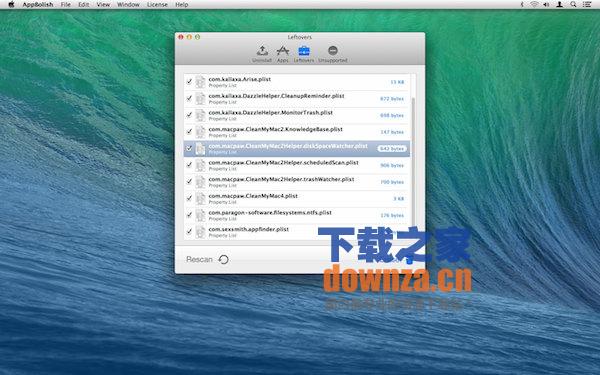The image size is (600, 375).
Task: Open the View menu
Action: coord(103,5)
